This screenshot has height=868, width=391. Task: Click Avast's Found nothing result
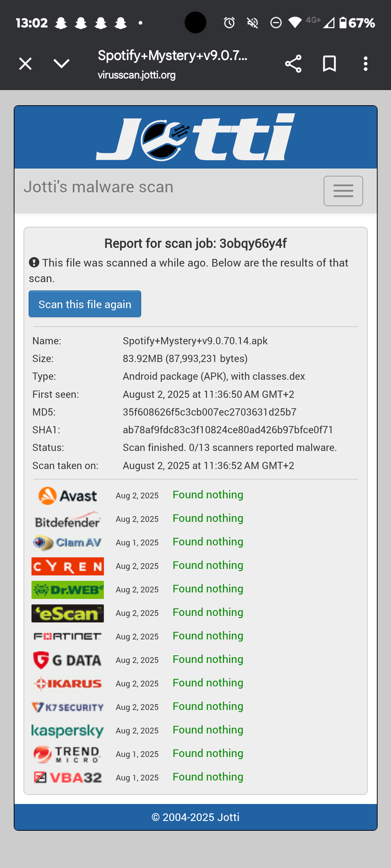(x=208, y=495)
